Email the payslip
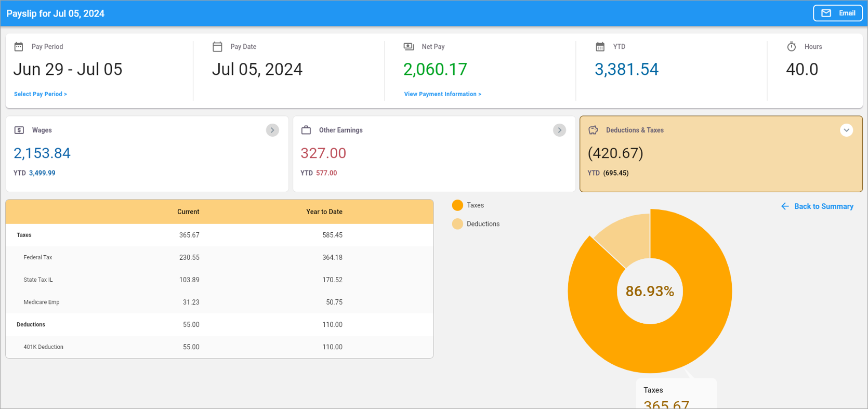Image resolution: width=868 pixels, height=409 pixels. point(838,13)
